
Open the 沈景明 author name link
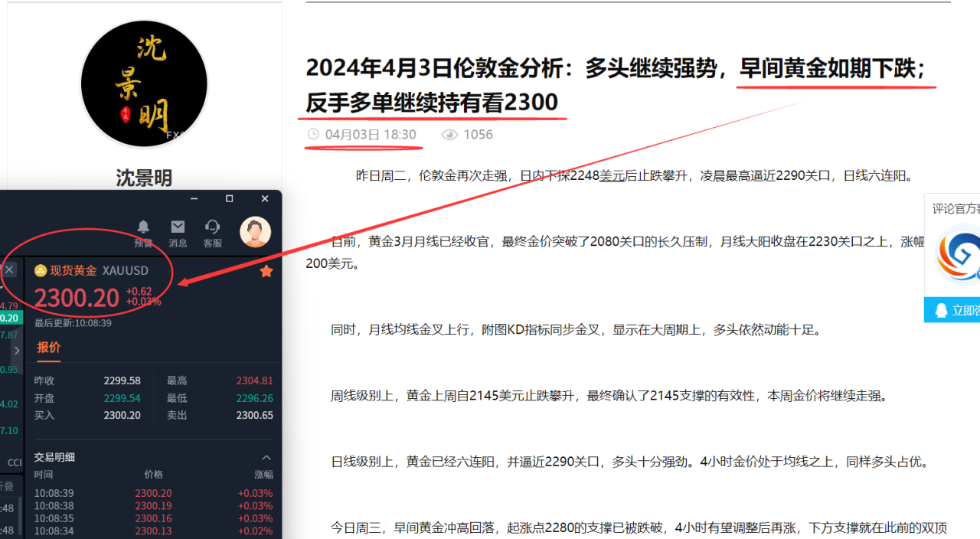144,178
